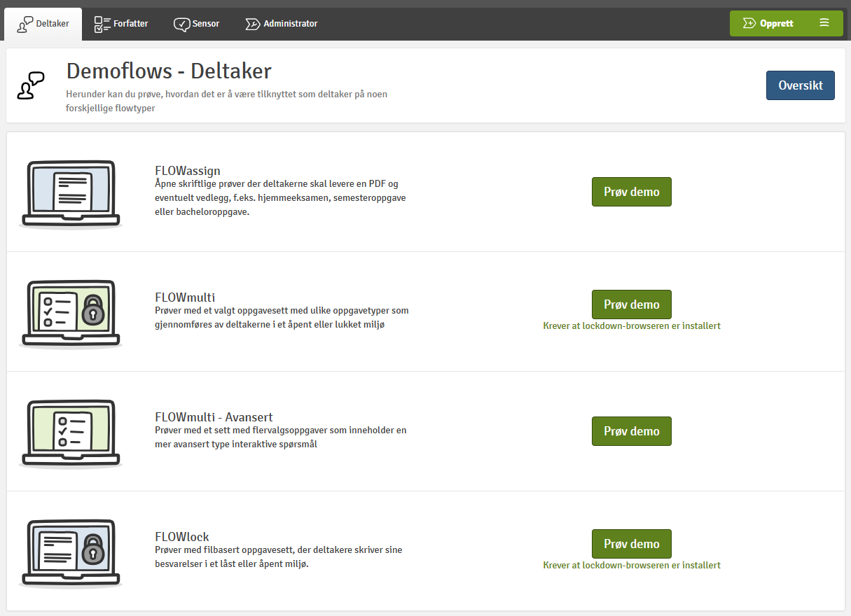Start the FLOWassign Prøv demo
851x616 pixels.
[x=631, y=192]
